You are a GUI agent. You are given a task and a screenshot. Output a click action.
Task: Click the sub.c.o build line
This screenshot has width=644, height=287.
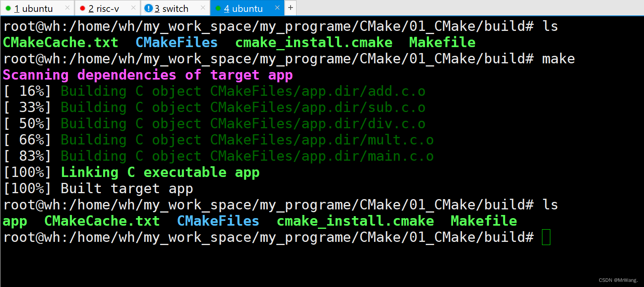[x=214, y=107]
